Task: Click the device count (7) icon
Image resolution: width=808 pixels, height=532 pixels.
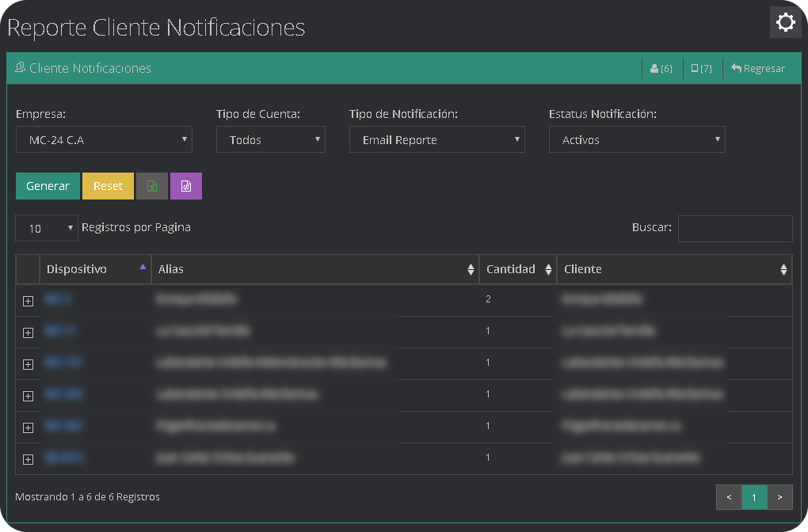Action: click(x=700, y=68)
